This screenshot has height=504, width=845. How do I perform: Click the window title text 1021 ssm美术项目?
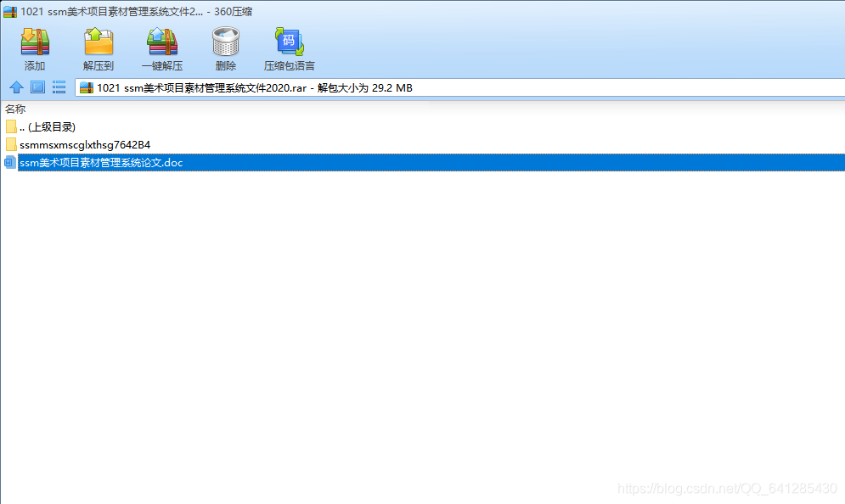(137, 11)
